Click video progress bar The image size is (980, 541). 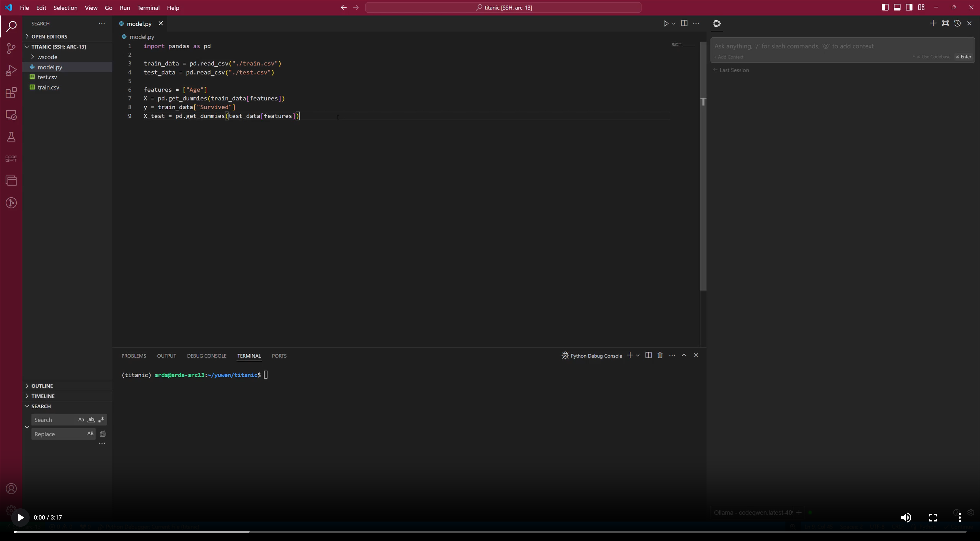(x=490, y=532)
